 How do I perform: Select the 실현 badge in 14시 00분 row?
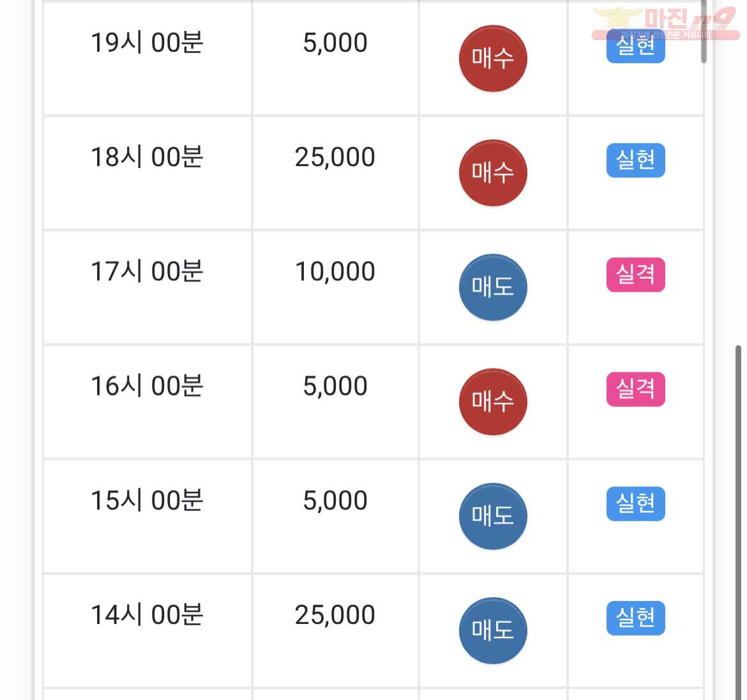[635, 618]
